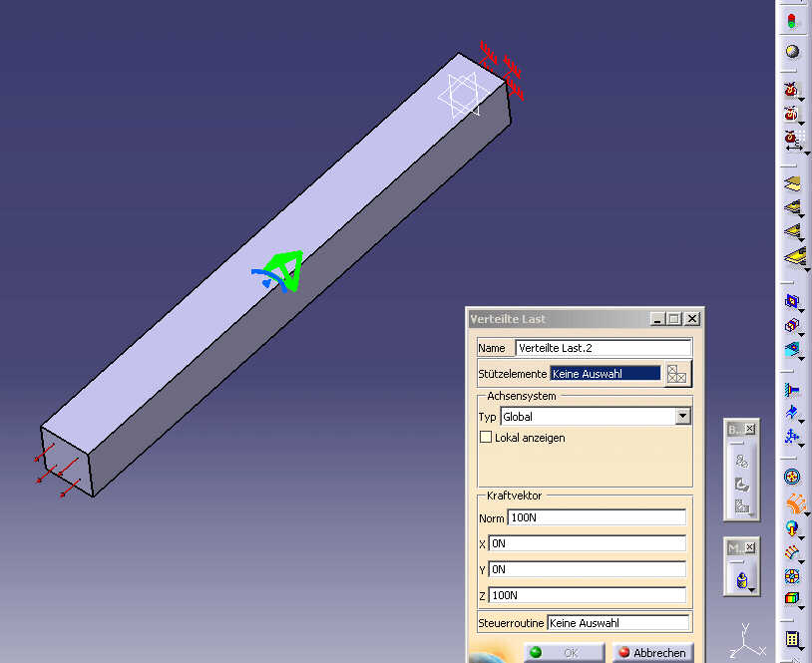
Task: Close the B. floating toolbar
Action: click(750, 429)
